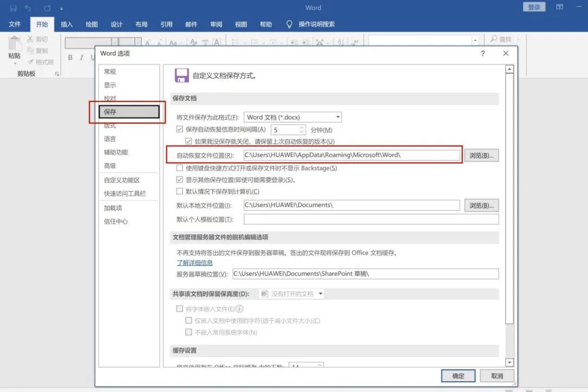Viewport: 588px width, 392px height.
Task: Click the Clear Formatting eraser icon
Action: [x=193, y=42]
